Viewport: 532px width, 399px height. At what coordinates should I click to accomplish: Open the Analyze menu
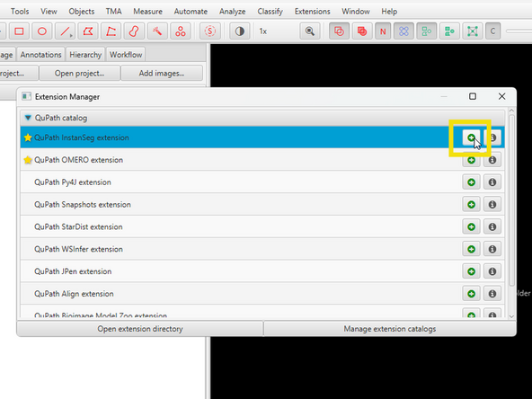pos(233,12)
